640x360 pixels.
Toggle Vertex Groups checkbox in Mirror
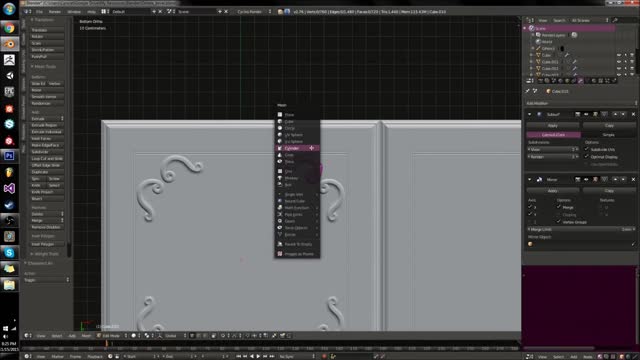coord(558,222)
